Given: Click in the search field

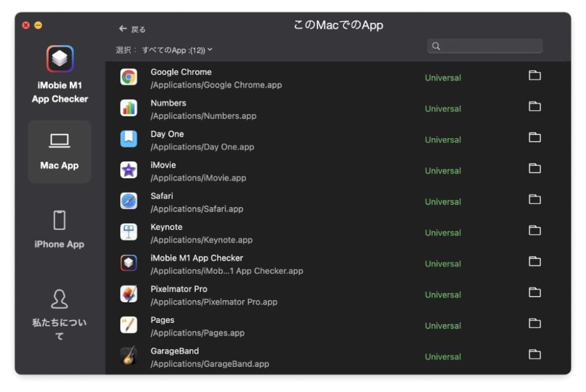Looking at the screenshot, I should (485, 46).
